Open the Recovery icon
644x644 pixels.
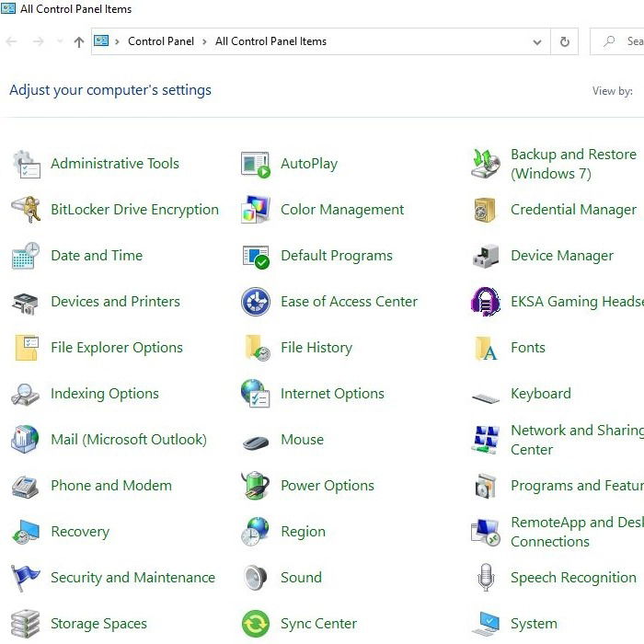click(x=26, y=532)
